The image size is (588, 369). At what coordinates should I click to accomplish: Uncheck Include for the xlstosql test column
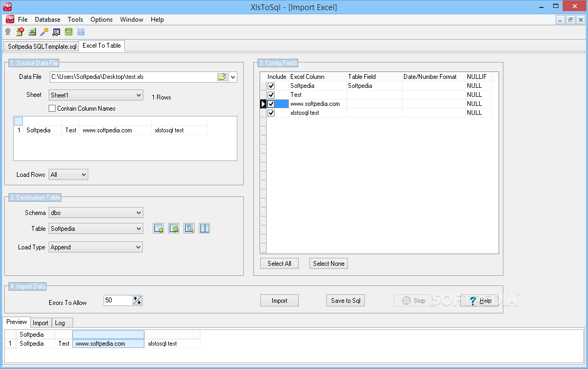271,113
